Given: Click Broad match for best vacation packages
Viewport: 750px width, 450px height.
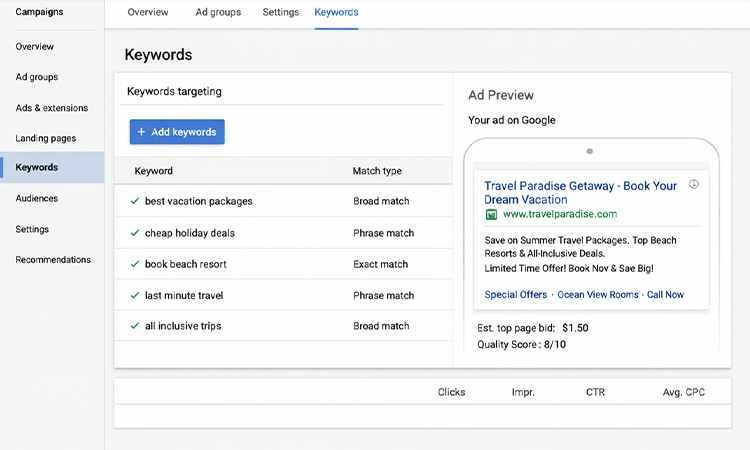Looking at the screenshot, I should [x=381, y=201].
